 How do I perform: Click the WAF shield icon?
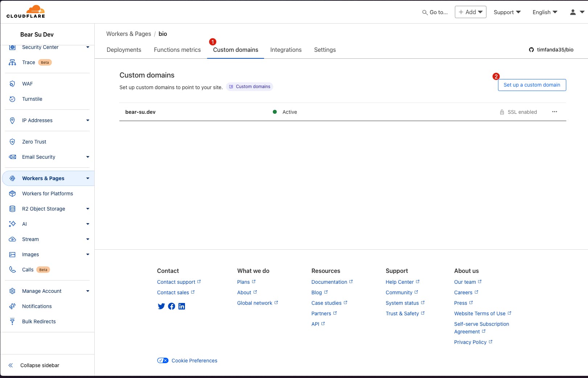click(12, 84)
